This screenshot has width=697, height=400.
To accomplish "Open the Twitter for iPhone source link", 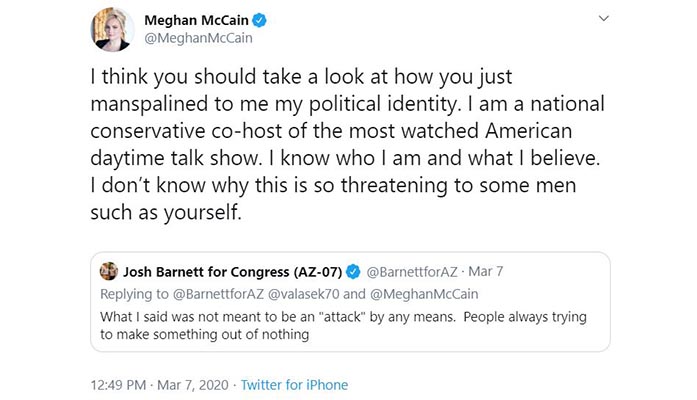I will pos(295,383).
